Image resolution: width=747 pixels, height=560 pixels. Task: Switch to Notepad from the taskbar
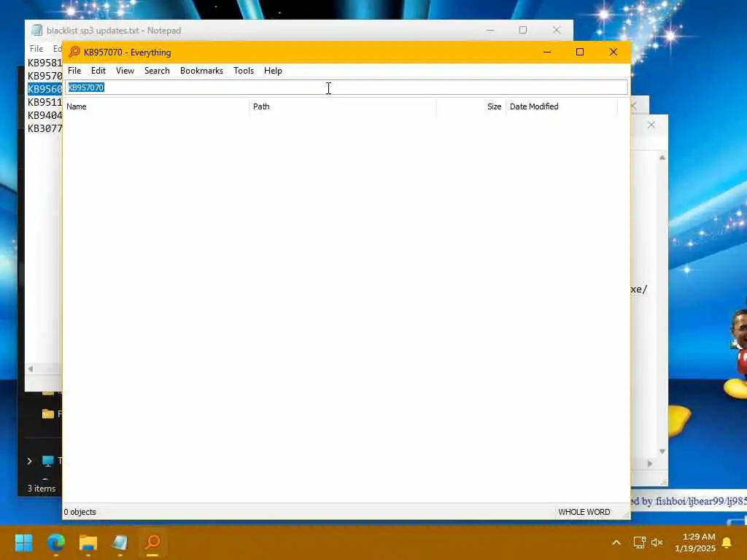[120, 542]
